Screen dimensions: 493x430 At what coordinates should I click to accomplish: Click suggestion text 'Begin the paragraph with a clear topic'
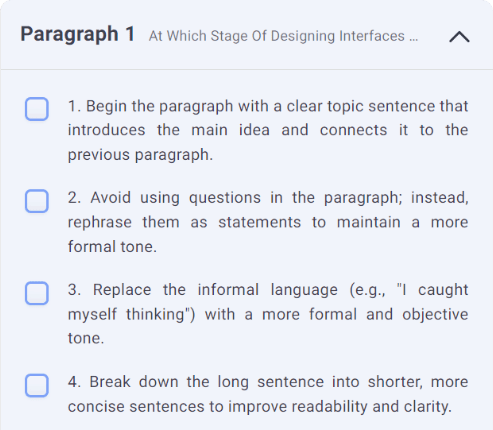[226, 106]
